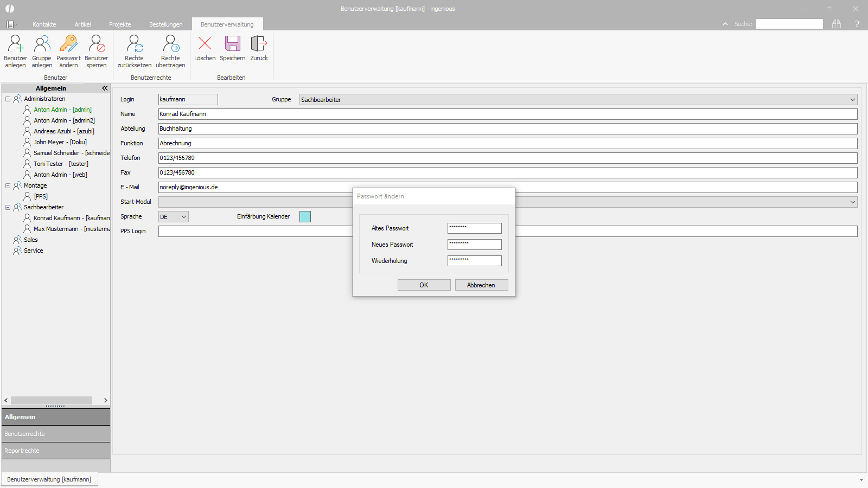Switch to the Projekte tab
Image resolution: width=868 pixels, height=488 pixels.
[120, 24]
